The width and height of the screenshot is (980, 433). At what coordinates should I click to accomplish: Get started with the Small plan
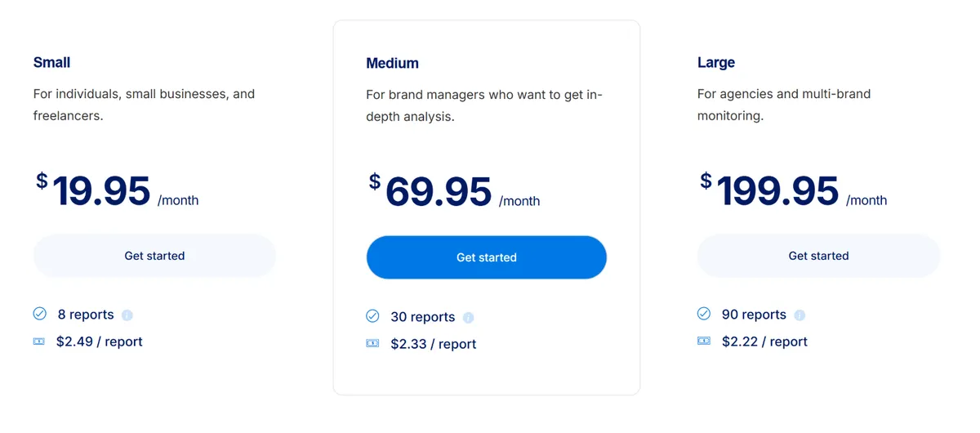point(154,256)
